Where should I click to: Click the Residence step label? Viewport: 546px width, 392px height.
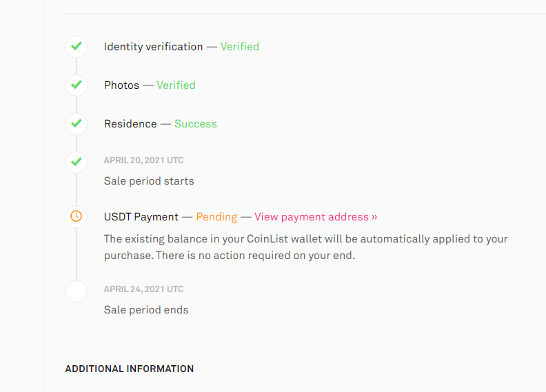coord(130,124)
